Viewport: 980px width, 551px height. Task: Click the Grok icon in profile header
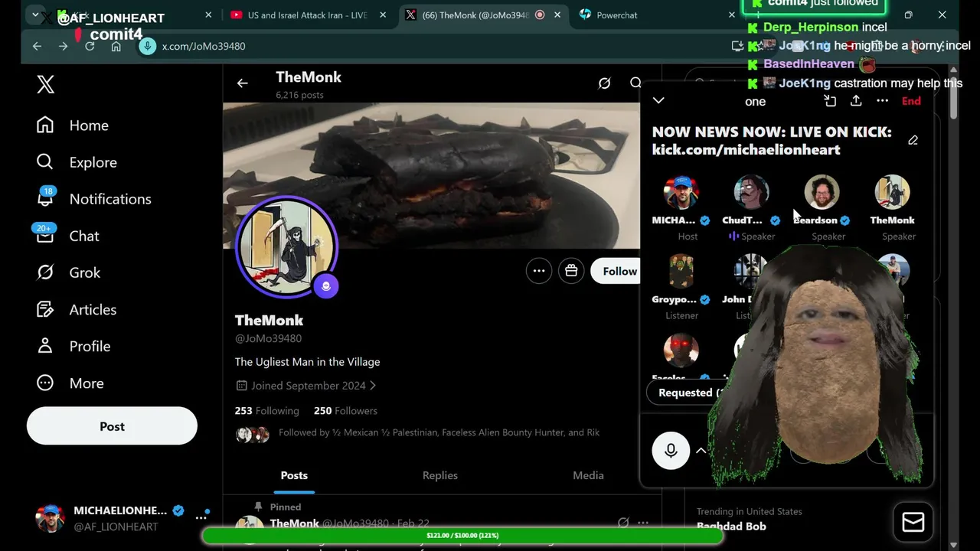tap(604, 83)
